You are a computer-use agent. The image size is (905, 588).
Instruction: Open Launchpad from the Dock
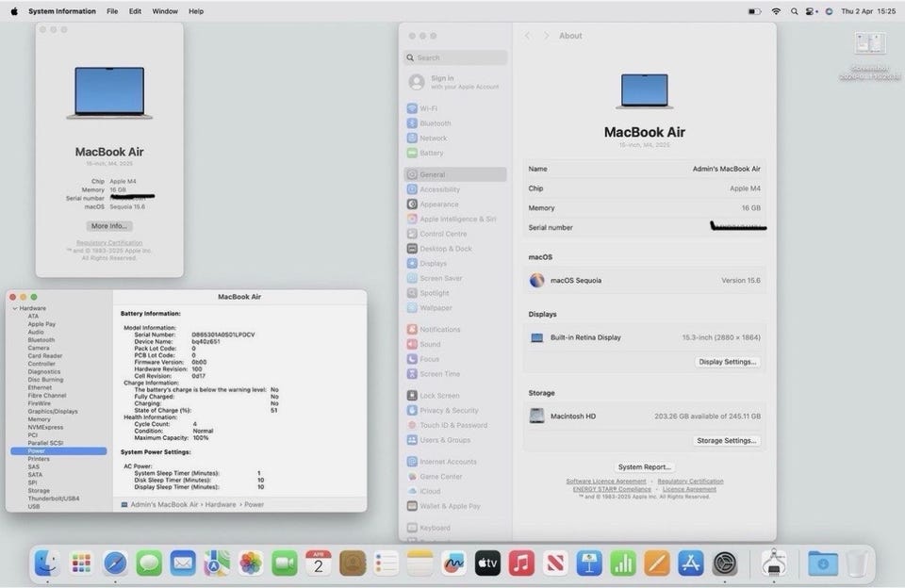coord(81,563)
